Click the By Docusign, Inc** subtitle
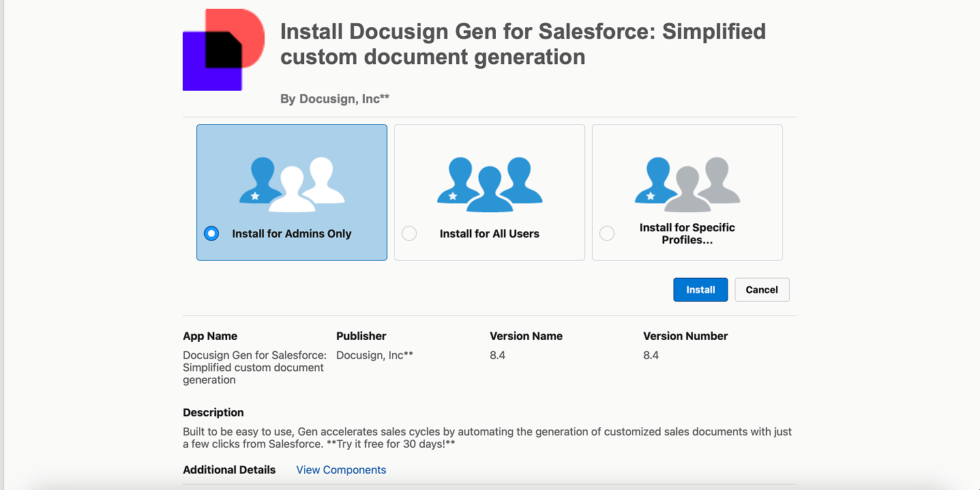980x490 pixels. 335,99
